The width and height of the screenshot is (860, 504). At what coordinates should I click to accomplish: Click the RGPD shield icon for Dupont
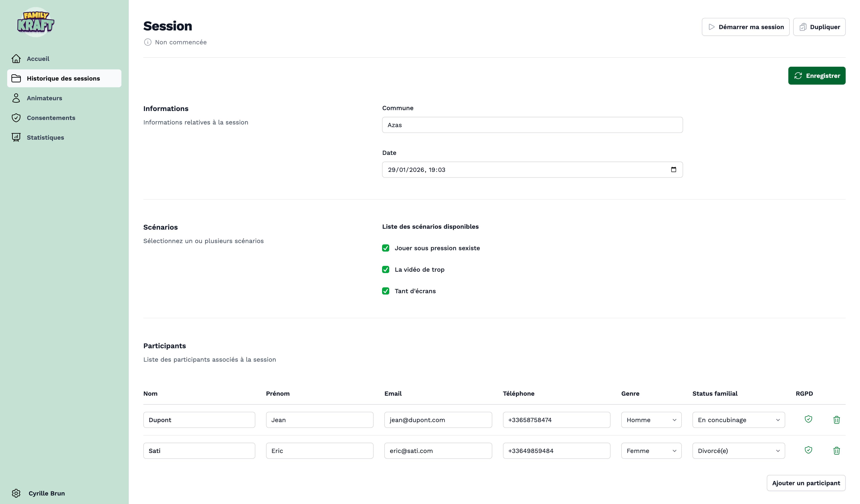[808, 419]
